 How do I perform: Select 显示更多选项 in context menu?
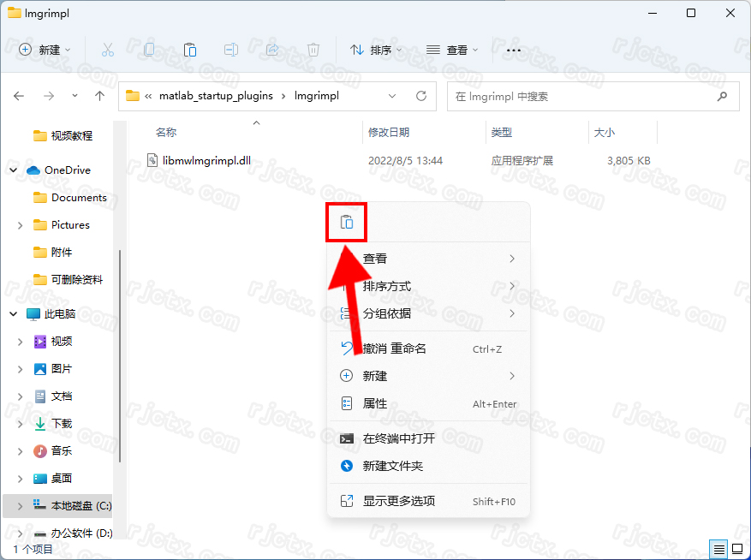pos(398,501)
